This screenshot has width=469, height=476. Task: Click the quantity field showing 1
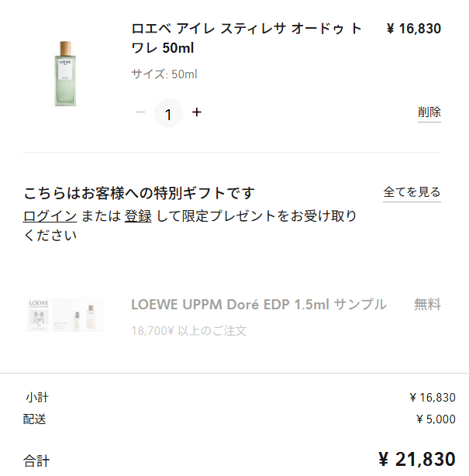(x=168, y=114)
